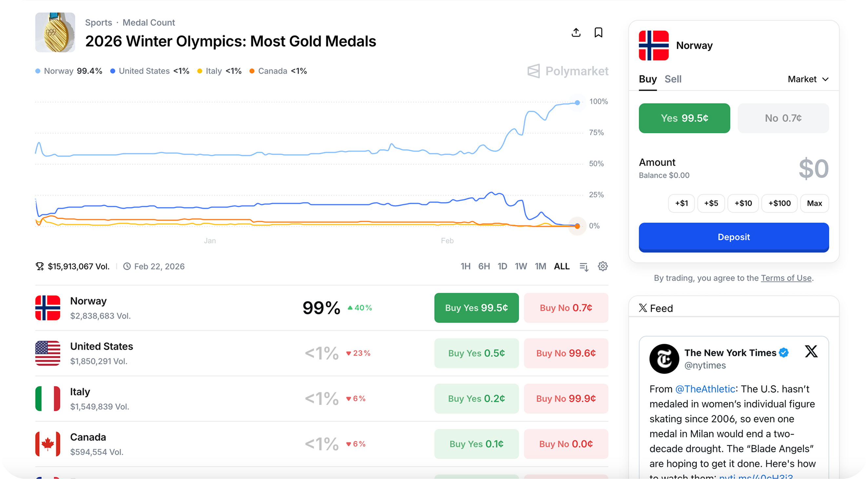This screenshot has height=479, width=868.
Task: Add $100 to the amount using the preset
Action: pos(779,203)
